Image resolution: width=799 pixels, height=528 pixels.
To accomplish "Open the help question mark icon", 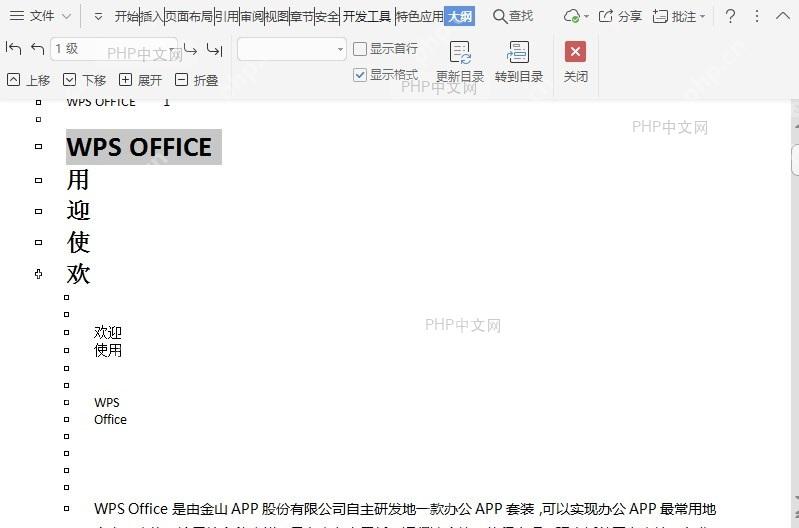I will [730, 16].
